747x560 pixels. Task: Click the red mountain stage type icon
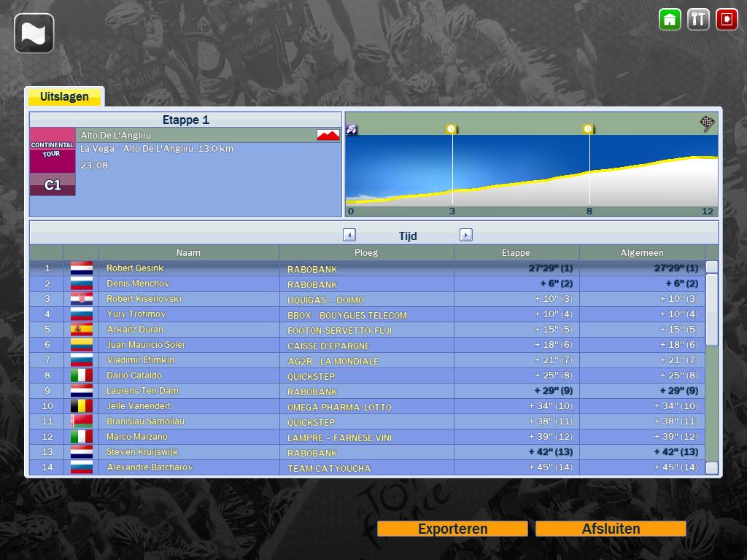328,135
